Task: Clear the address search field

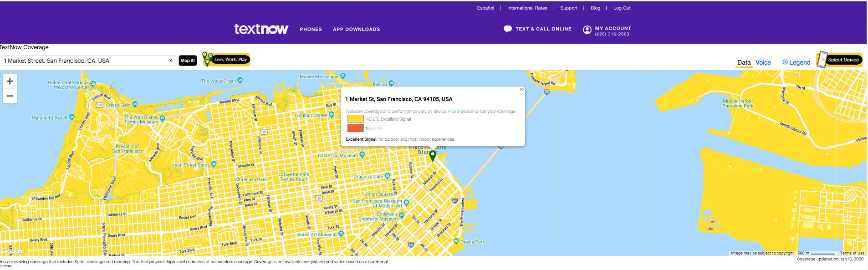Action: pyautogui.click(x=171, y=61)
